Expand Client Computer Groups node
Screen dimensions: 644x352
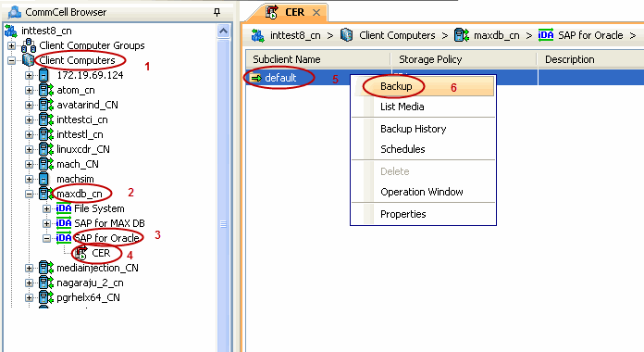[11, 45]
